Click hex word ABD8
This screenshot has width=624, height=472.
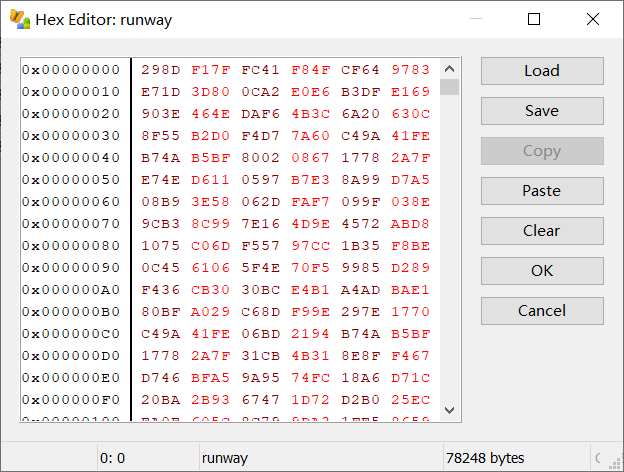pyautogui.click(x=410, y=224)
